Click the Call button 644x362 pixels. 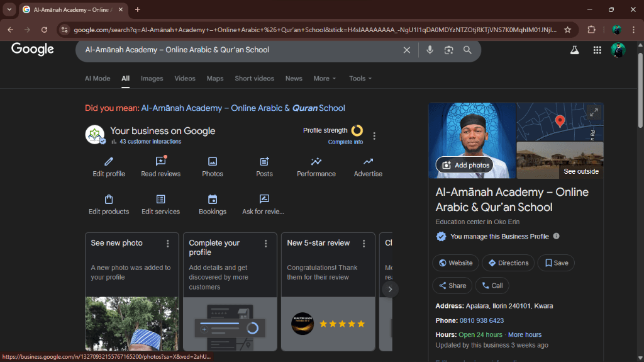[x=492, y=285]
